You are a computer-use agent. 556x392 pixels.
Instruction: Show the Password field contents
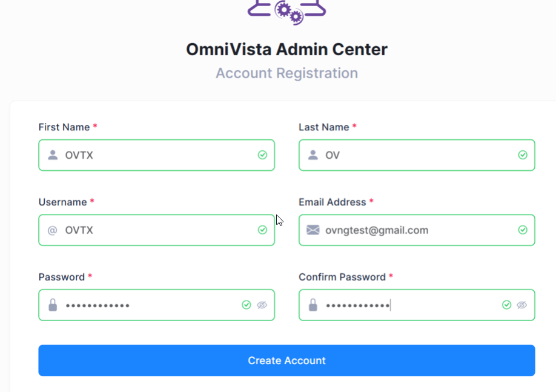(x=262, y=305)
